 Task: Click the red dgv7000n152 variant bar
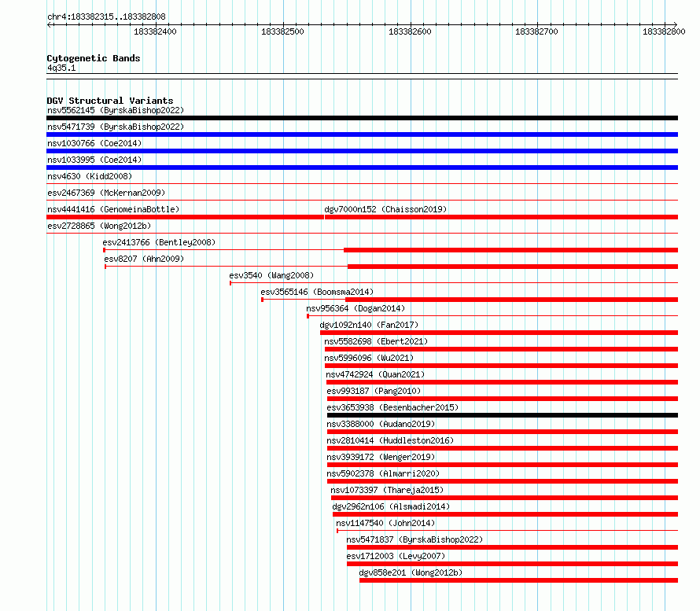501,217
